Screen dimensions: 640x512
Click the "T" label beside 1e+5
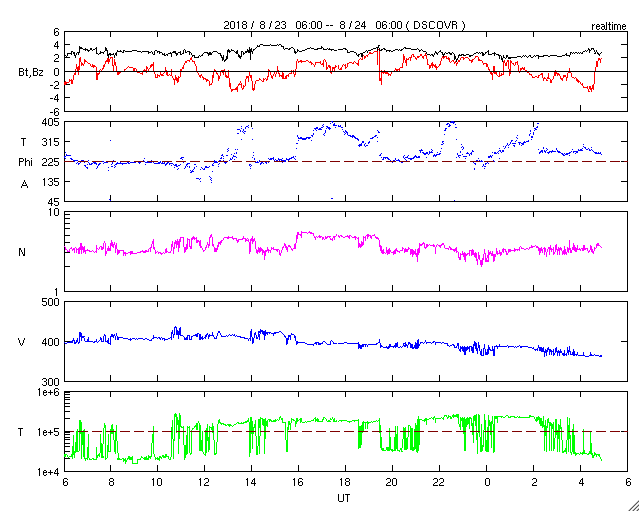point(20,432)
